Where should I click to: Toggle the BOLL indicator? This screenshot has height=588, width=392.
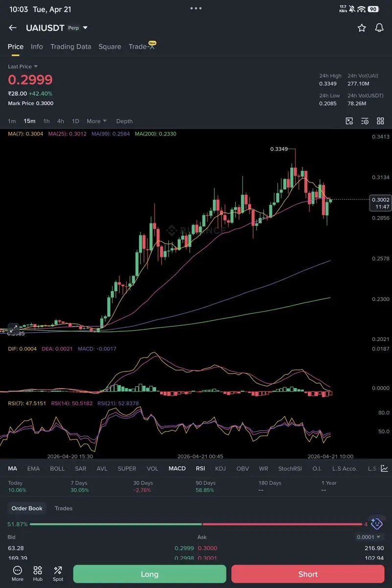57,468
